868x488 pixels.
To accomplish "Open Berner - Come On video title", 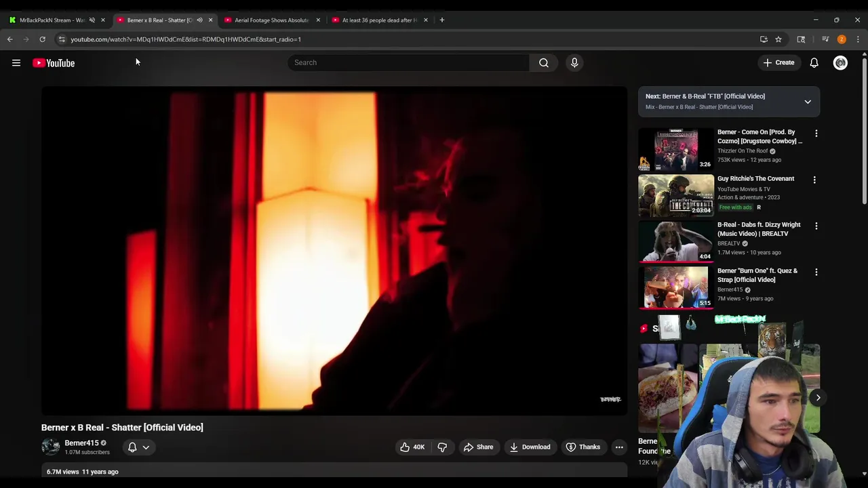I will 759,137.
